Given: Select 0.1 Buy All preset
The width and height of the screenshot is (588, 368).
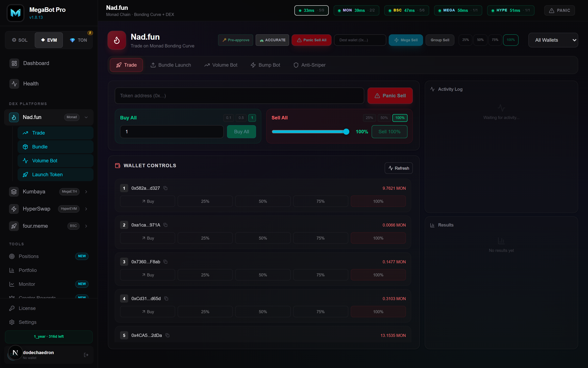Looking at the screenshot, I should [229, 118].
